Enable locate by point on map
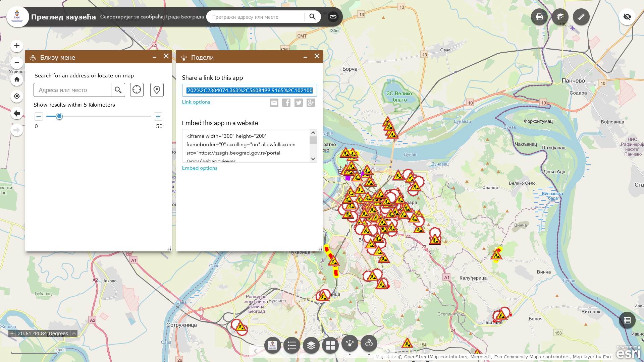The width and height of the screenshot is (644, 362). coord(157,90)
